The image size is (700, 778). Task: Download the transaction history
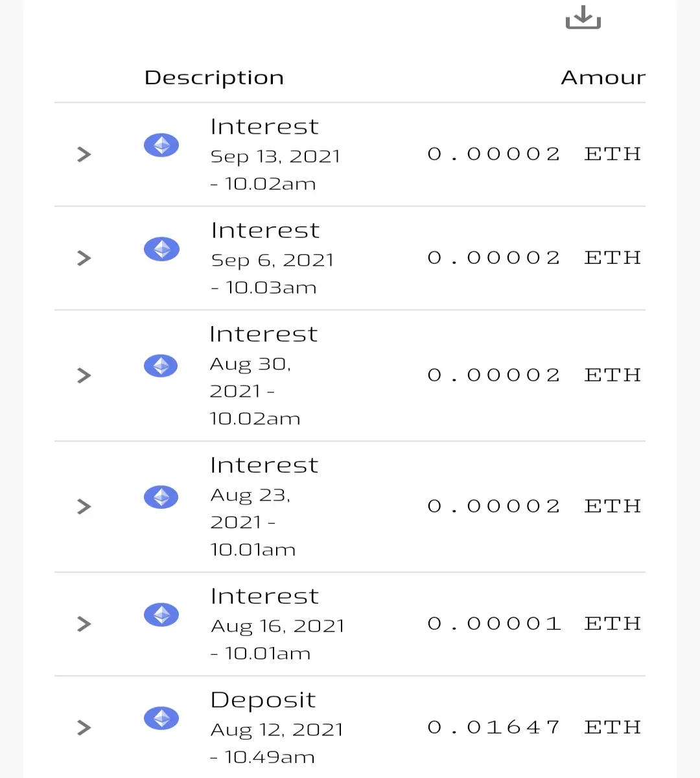(583, 17)
